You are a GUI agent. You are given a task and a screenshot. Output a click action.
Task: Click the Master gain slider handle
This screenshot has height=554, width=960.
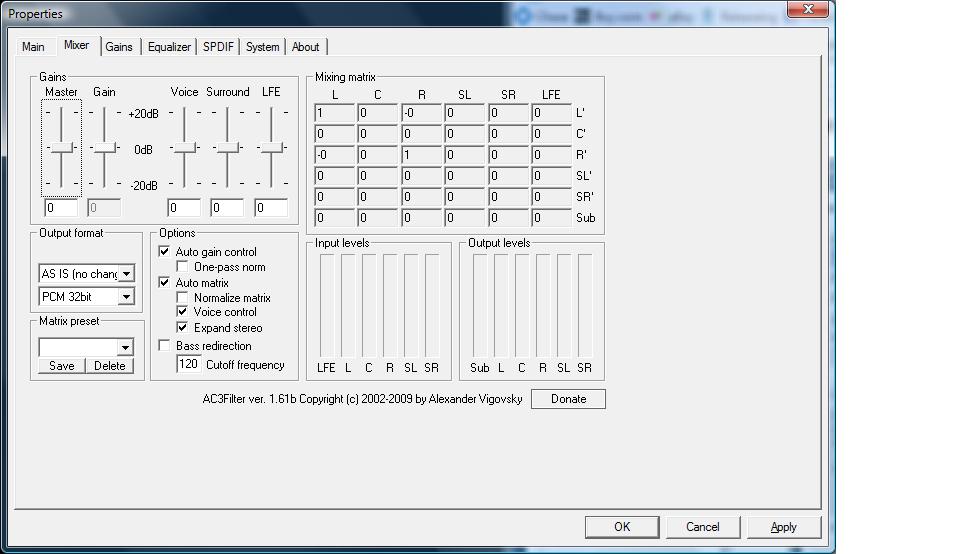[x=62, y=148]
